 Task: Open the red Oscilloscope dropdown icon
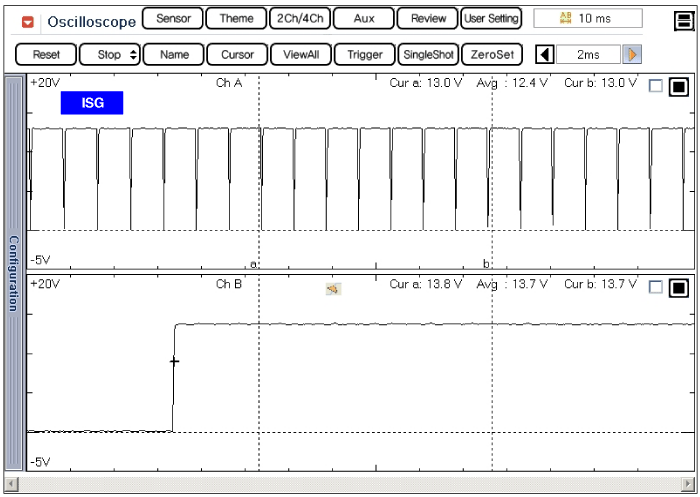28,22
